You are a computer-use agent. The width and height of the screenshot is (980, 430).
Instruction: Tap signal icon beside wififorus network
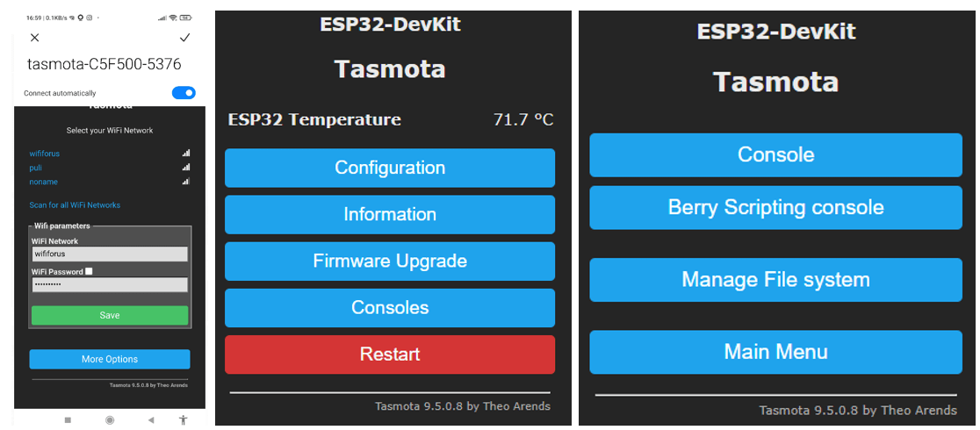[x=186, y=154]
